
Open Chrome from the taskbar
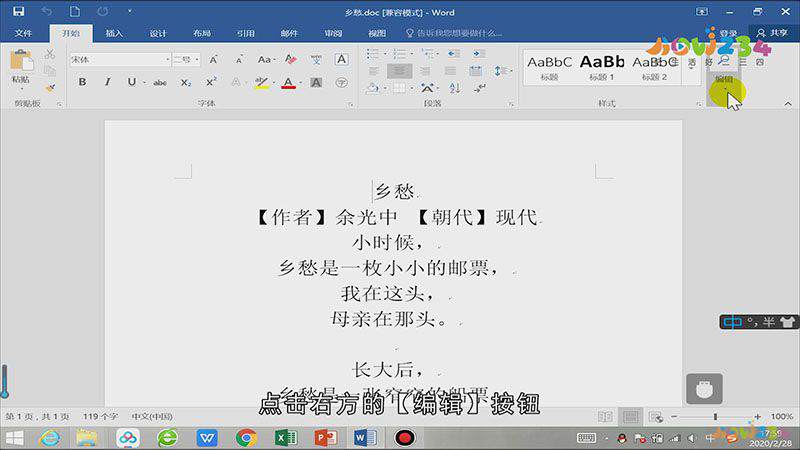click(x=246, y=438)
